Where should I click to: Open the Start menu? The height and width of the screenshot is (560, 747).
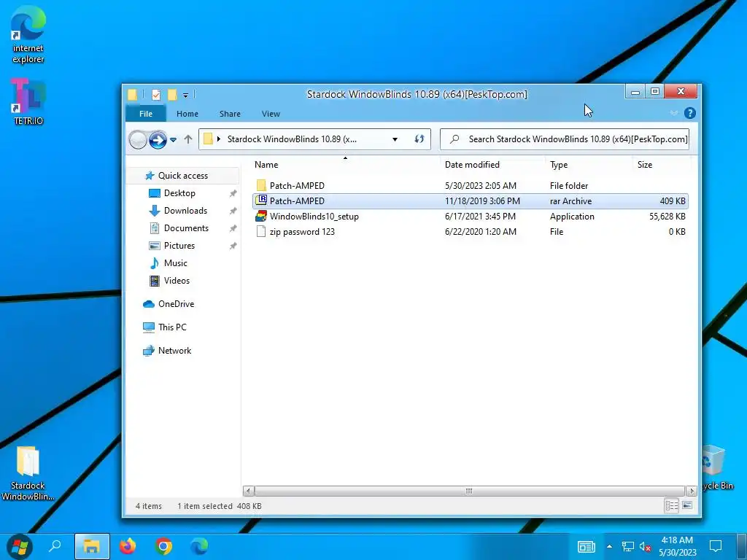point(20,546)
